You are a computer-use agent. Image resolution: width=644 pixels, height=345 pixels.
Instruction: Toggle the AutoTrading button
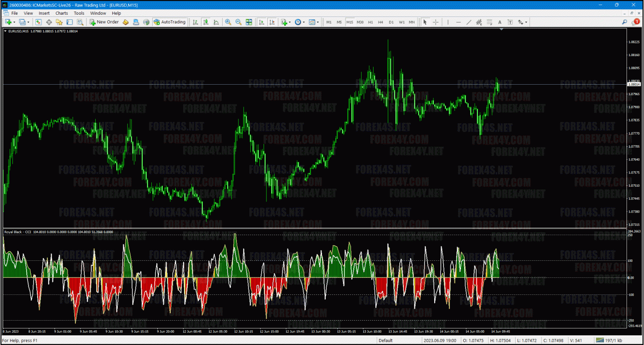(x=170, y=22)
